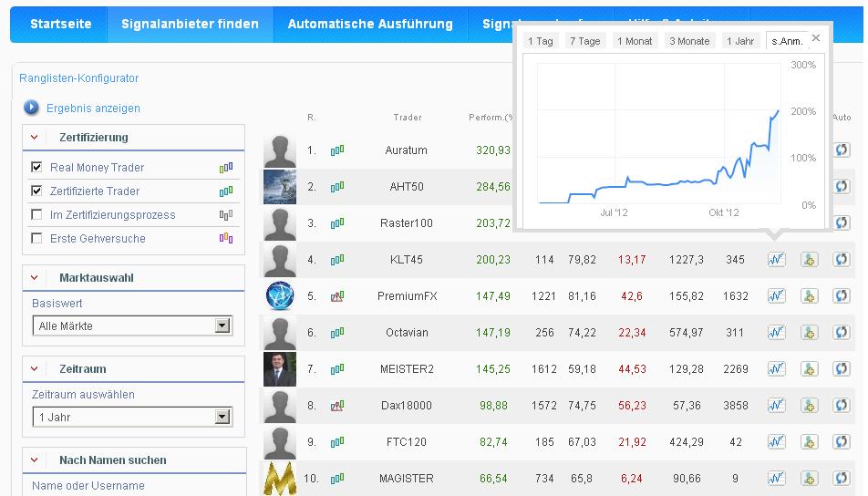Click the auto-execution icon for FTC120

(x=841, y=442)
